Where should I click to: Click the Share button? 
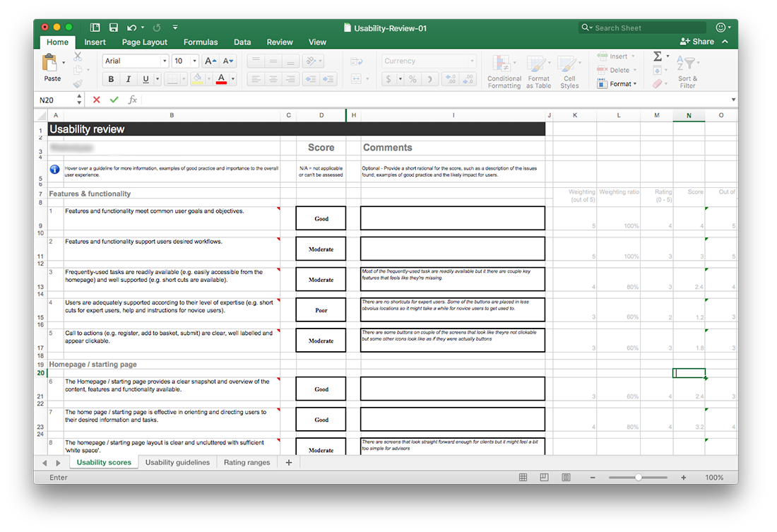(697, 42)
